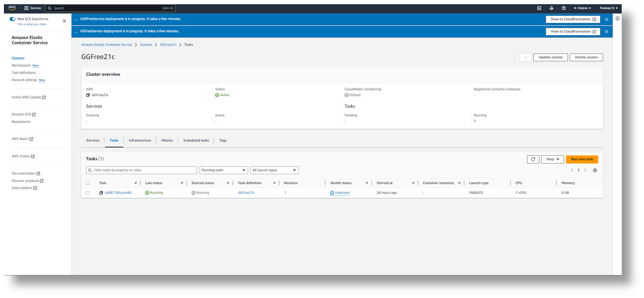Open the Running tasks filter dropdown
This screenshot has width=644, height=298.
click(x=223, y=170)
